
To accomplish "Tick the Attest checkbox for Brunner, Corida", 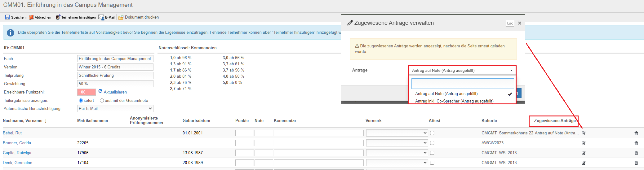I will coord(432,143).
